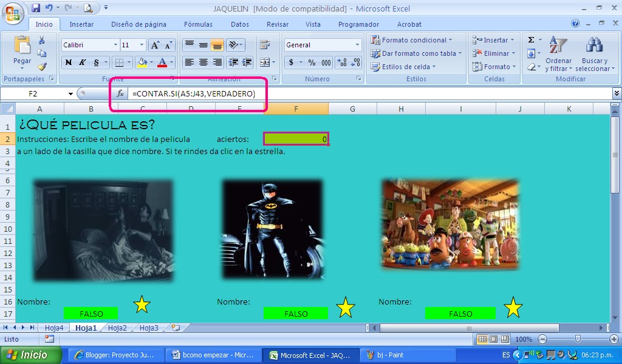Apply thousands separator 000 style
The width and height of the screenshot is (622, 364).
click(x=326, y=62)
